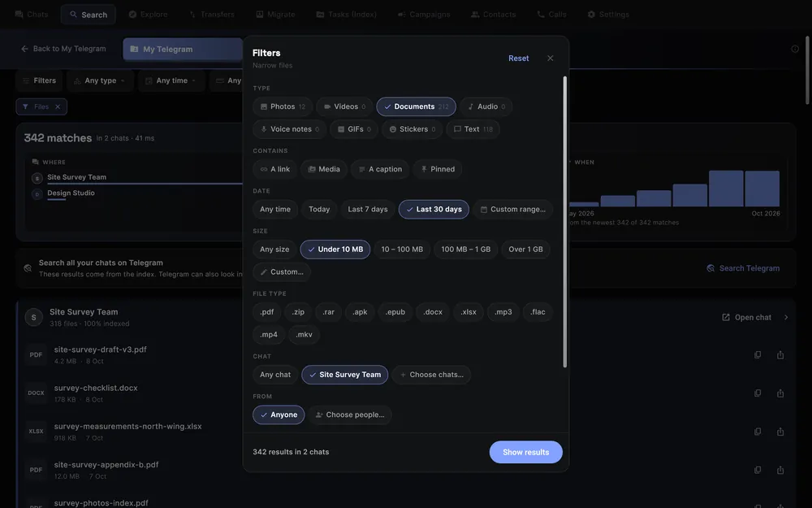
Task: Select the Any time date option
Action: [x=275, y=210]
